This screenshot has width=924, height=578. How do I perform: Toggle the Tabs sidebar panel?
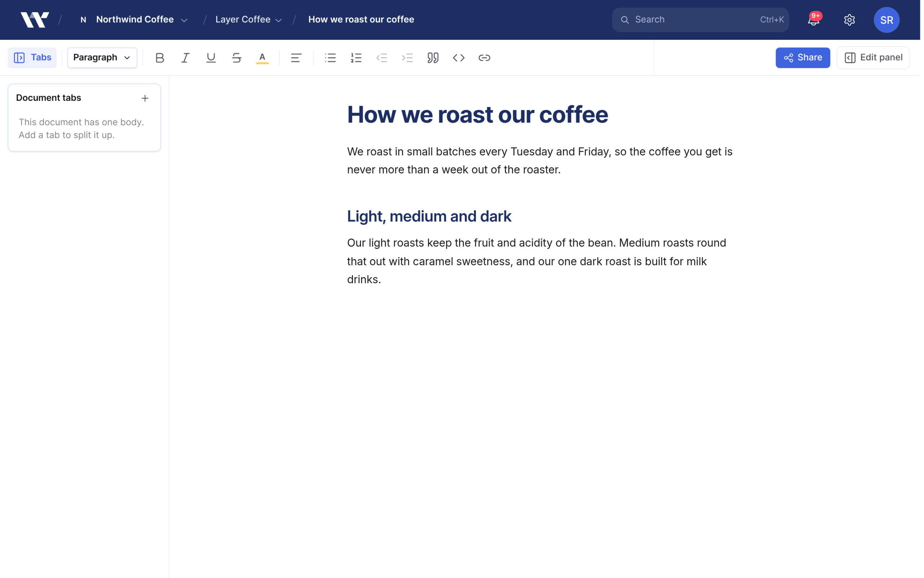[32, 58]
